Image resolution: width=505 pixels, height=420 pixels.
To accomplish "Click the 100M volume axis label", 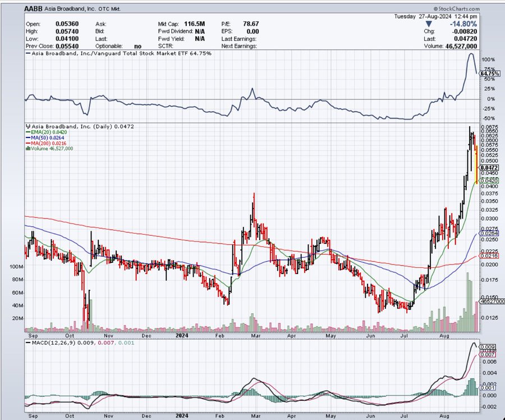I will click(16, 267).
